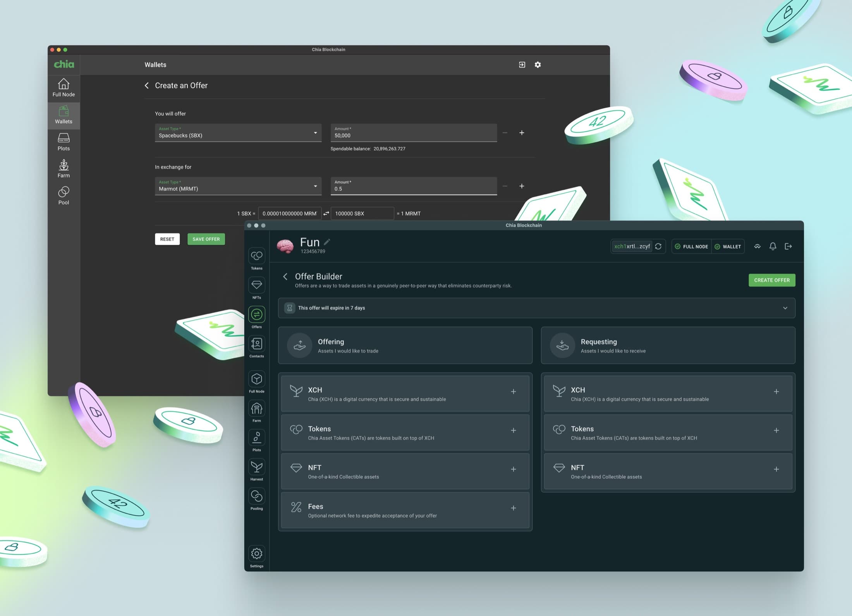Screen dimensions: 852x616
Task: Click the 'Spendable balance: 20,896,263.727' text
Action: [368, 149]
